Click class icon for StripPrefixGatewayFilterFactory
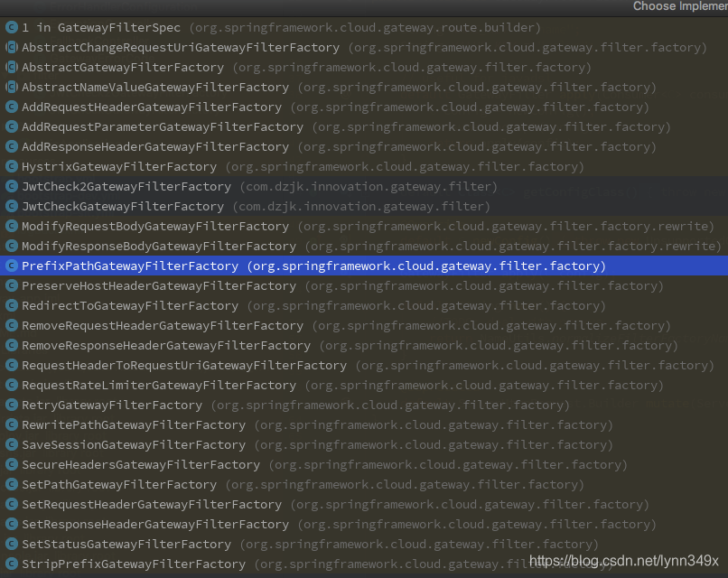The height and width of the screenshot is (578, 728). click(12, 564)
